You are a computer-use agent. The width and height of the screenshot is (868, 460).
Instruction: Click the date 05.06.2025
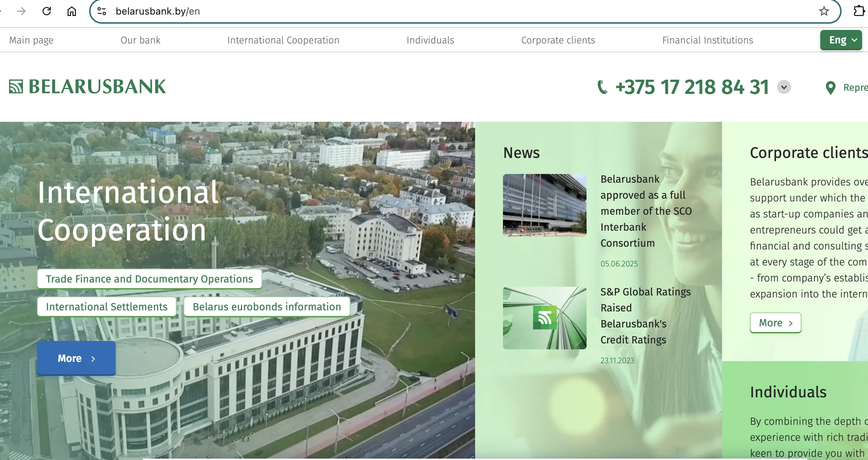pos(619,264)
